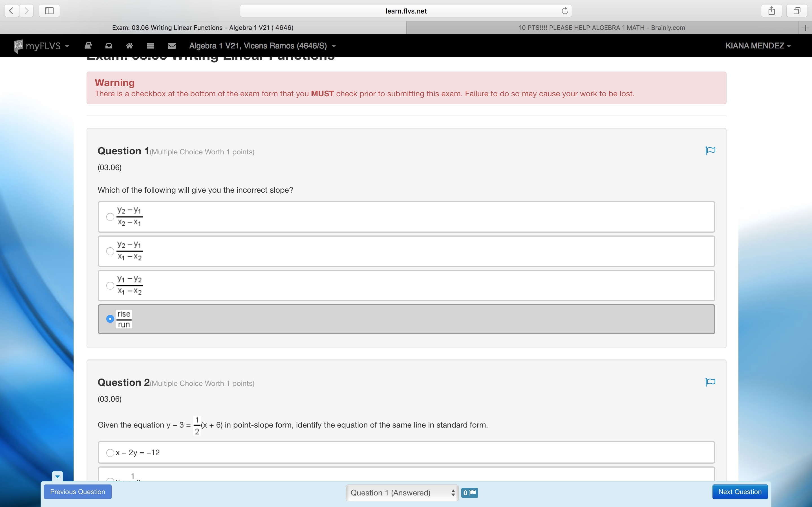This screenshot has width=812, height=507.
Task: Open the list menu icon in navbar
Action: (x=150, y=46)
